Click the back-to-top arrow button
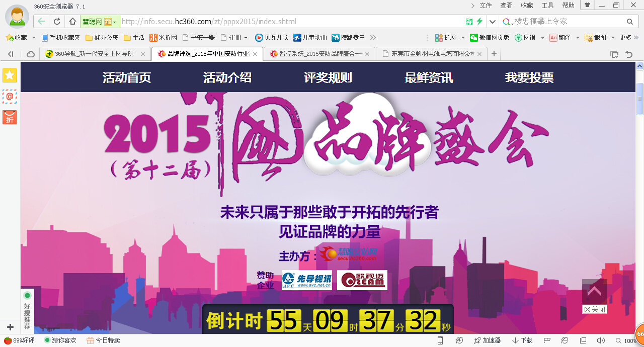Image resolution: width=644 pixels, height=347 pixels. (x=594, y=292)
